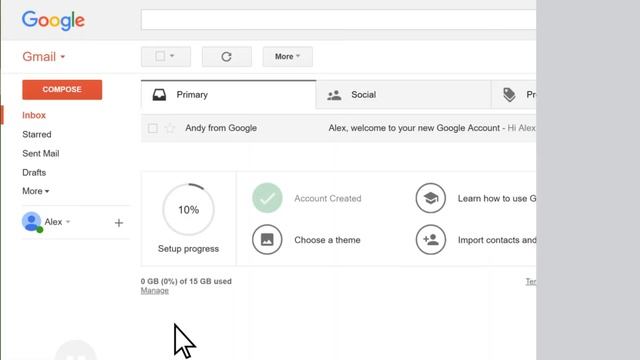This screenshot has width=640, height=360.
Task: Expand the More labels in sidebar
Action: [x=36, y=191]
